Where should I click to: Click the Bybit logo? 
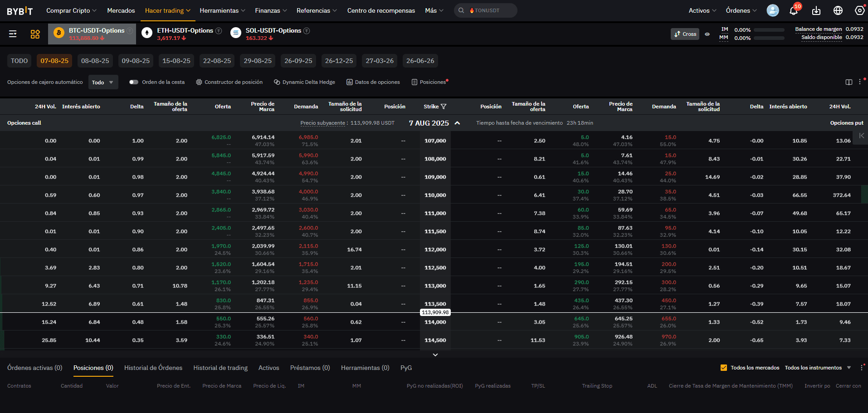pos(20,10)
